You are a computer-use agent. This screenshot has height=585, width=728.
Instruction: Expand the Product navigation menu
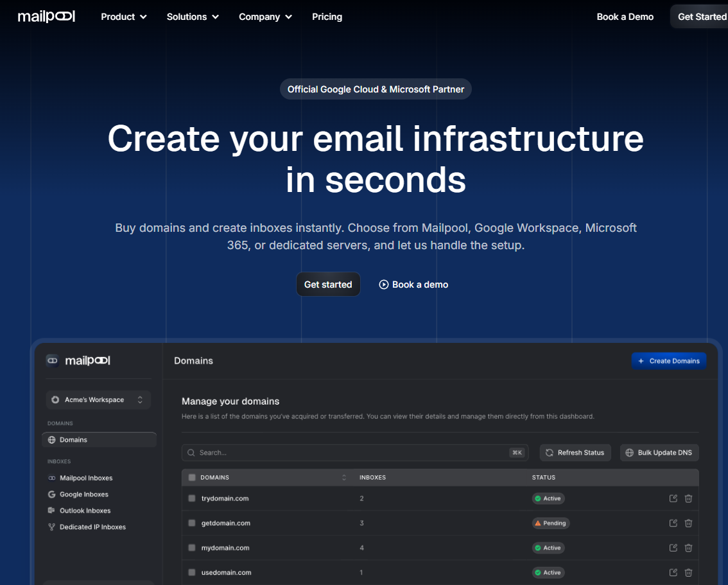[x=123, y=17]
